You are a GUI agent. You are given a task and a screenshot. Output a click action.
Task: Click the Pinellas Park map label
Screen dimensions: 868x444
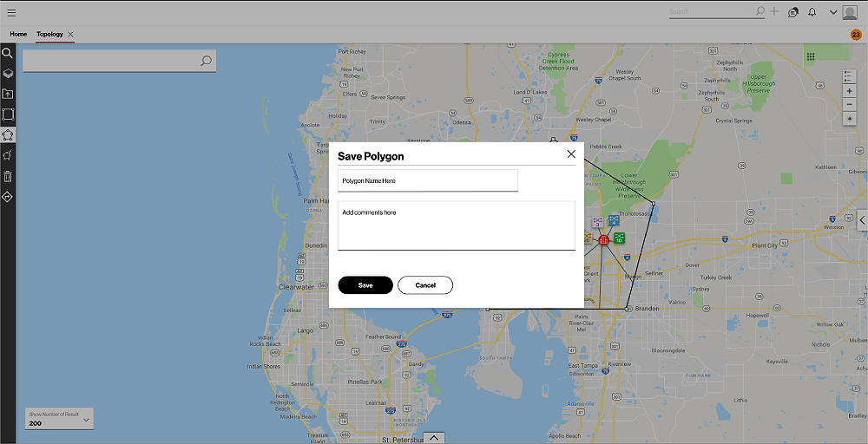click(365, 382)
